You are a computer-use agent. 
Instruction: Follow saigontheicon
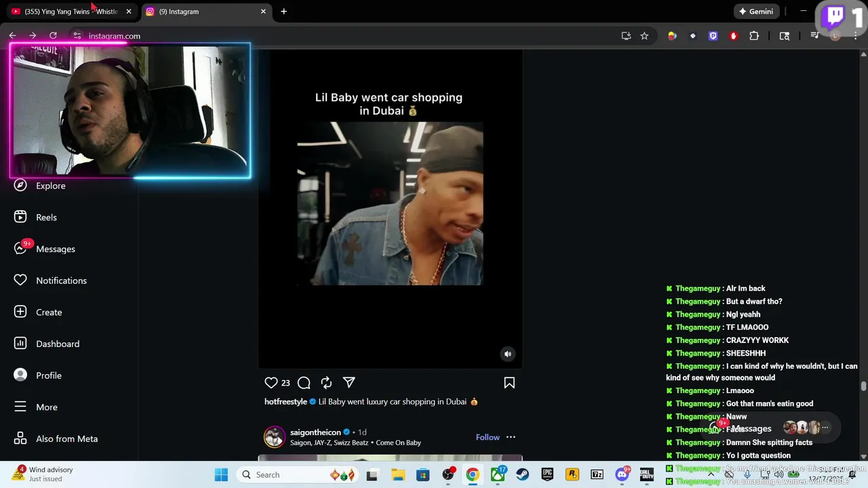tap(488, 437)
